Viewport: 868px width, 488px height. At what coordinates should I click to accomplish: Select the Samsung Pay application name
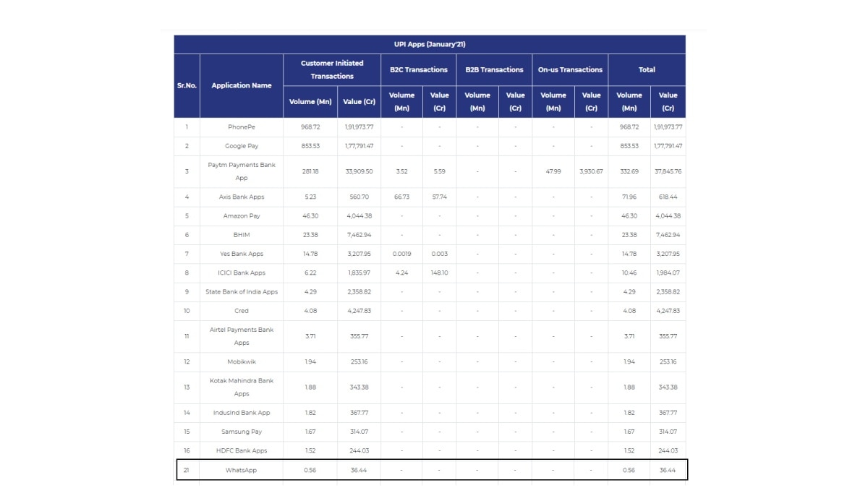pyautogui.click(x=242, y=432)
